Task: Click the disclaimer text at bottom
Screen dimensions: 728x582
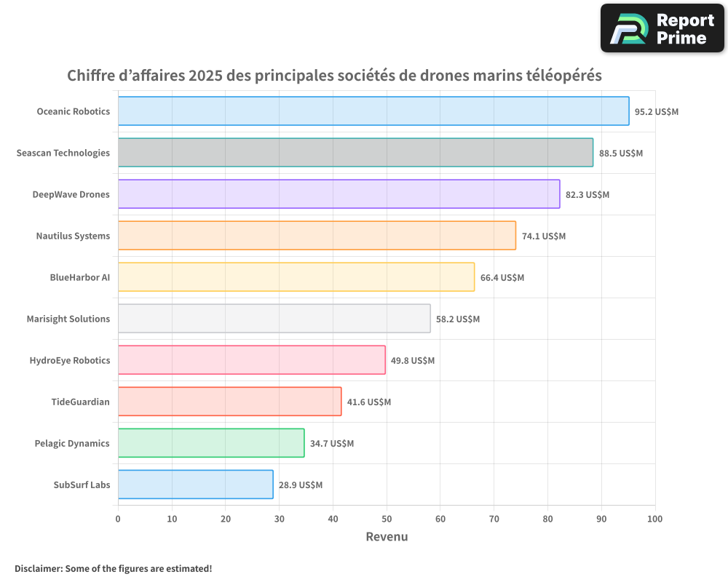Action: (x=114, y=568)
